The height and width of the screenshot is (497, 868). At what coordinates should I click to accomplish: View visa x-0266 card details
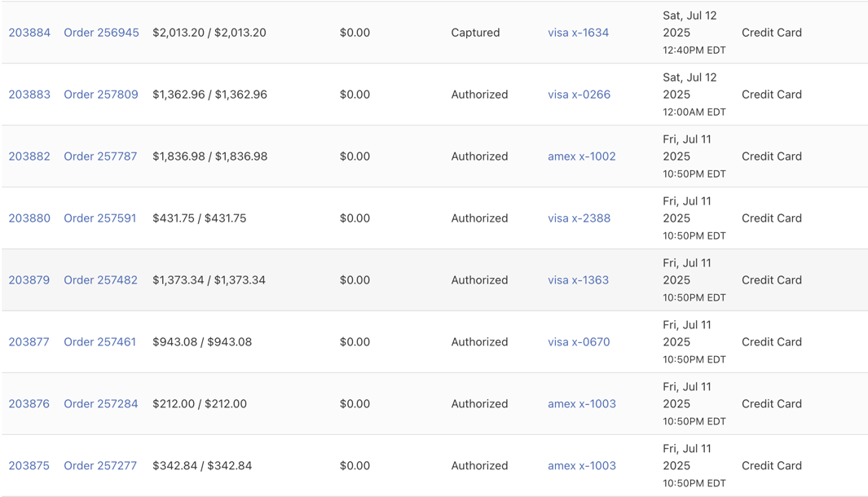coord(579,94)
